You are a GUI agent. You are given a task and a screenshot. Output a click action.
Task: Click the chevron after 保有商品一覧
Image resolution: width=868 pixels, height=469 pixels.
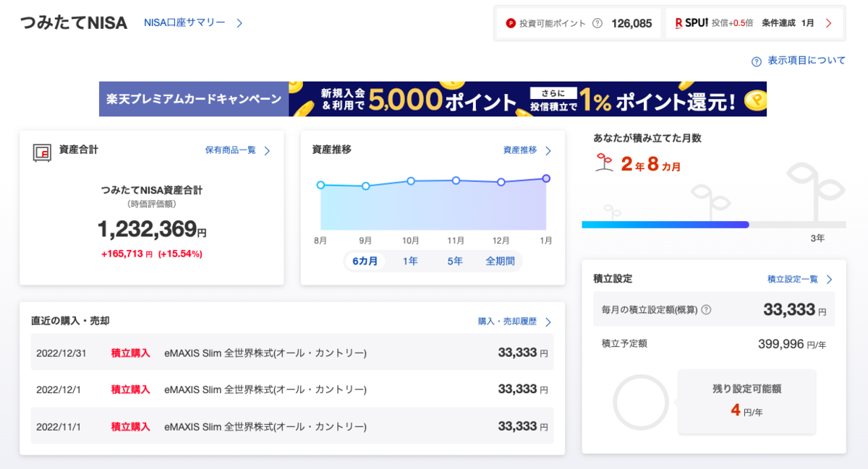tap(267, 151)
